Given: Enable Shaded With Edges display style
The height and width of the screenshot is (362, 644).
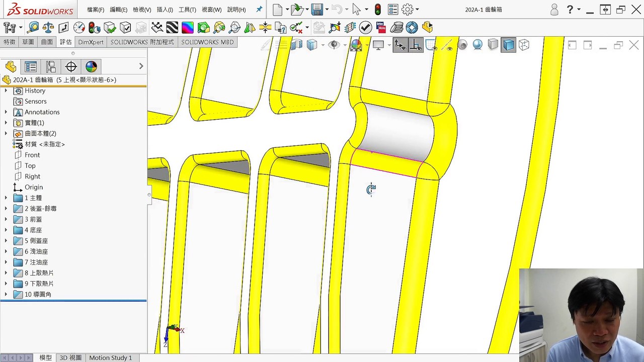Looking at the screenshot, I should click(508, 45).
